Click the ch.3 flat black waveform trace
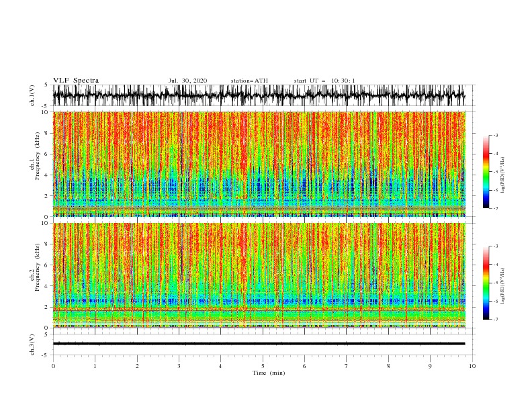 (x=259, y=344)
